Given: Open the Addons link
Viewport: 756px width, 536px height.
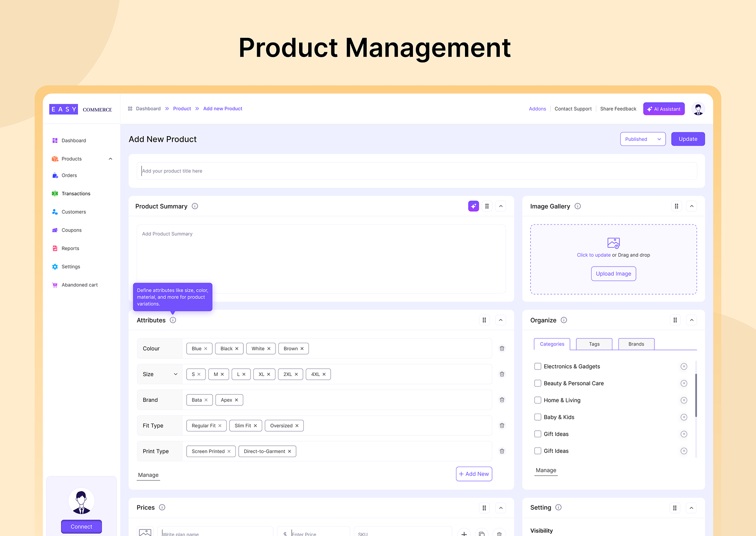Looking at the screenshot, I should 537,109.
